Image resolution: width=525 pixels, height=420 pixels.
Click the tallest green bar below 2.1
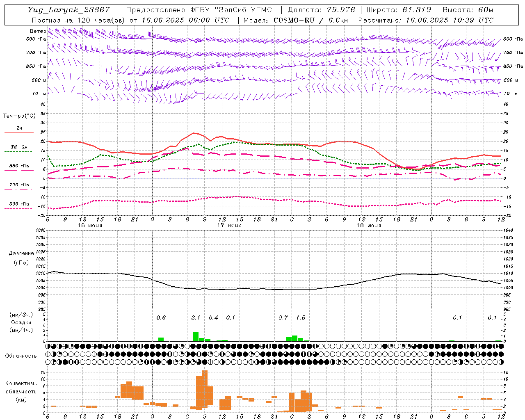(196, 337)
